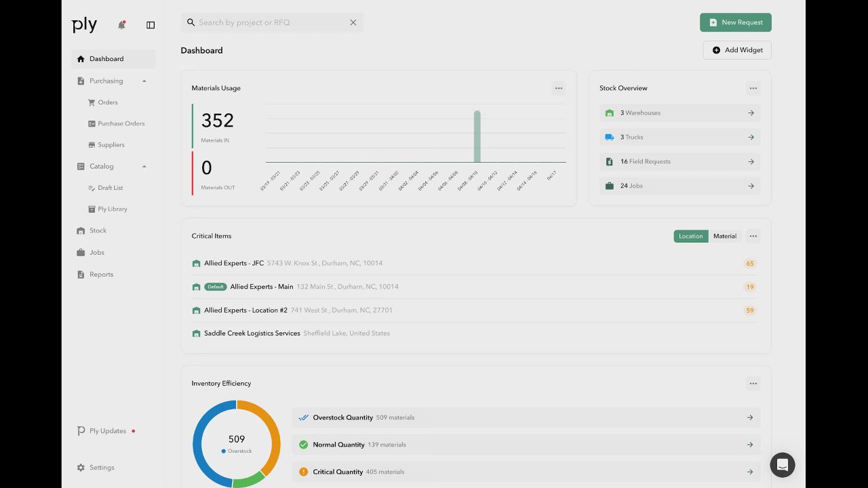This screenshot has height=488, width=868.
Task: Open the 16 Field Requests row
Action: coord(679,161)
